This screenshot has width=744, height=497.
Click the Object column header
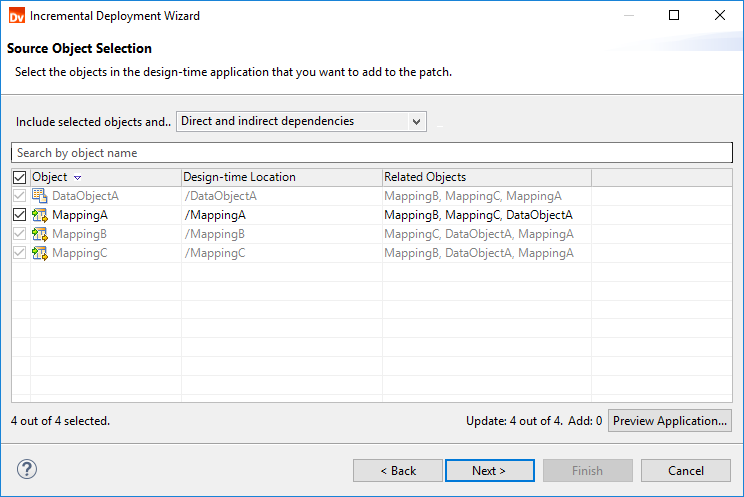[x=50, y=177]
